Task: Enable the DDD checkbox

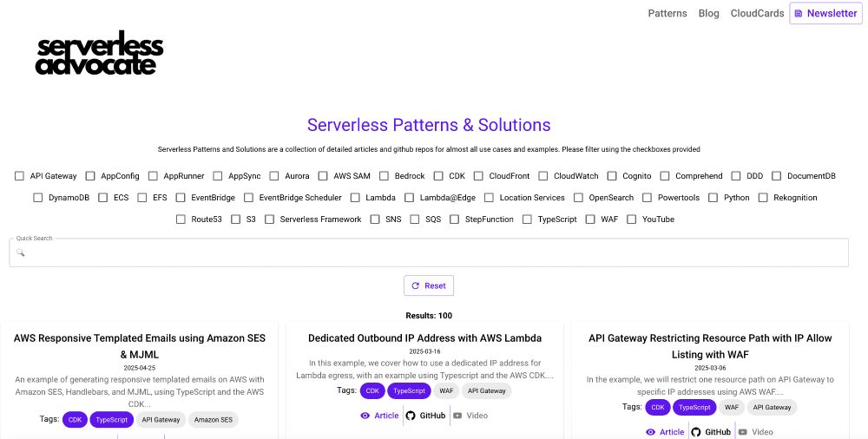Action: click(x=736, y=175)
